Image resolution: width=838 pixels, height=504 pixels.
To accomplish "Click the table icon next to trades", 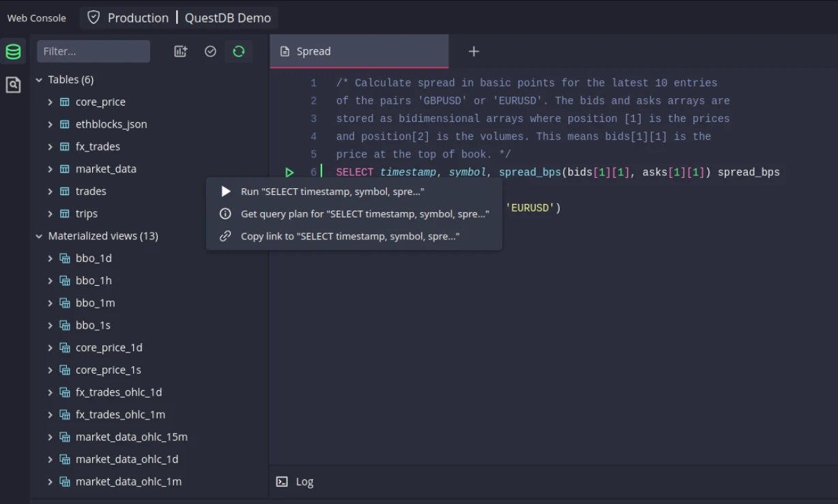I will (65, 191).
